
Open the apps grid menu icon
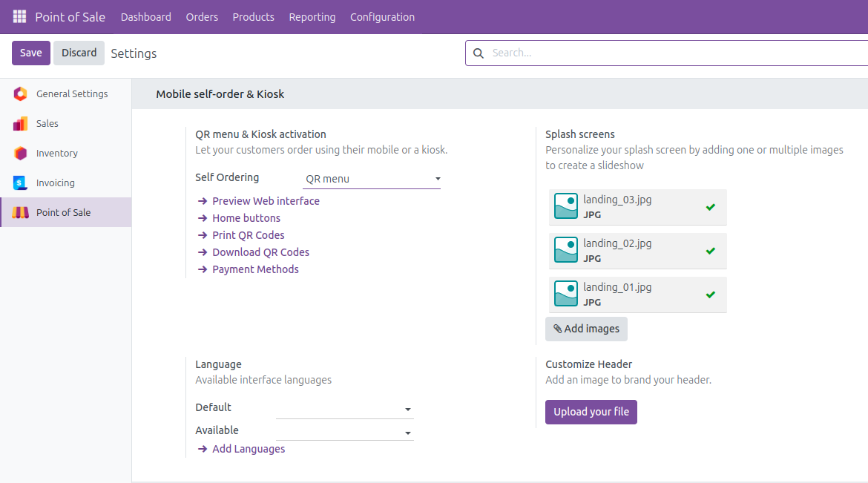19,16
